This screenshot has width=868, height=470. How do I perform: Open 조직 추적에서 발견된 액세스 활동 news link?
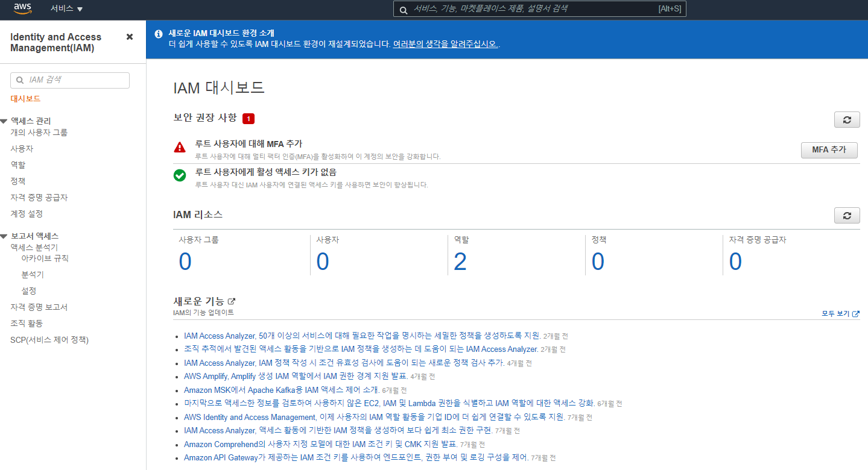click(361, 349)
